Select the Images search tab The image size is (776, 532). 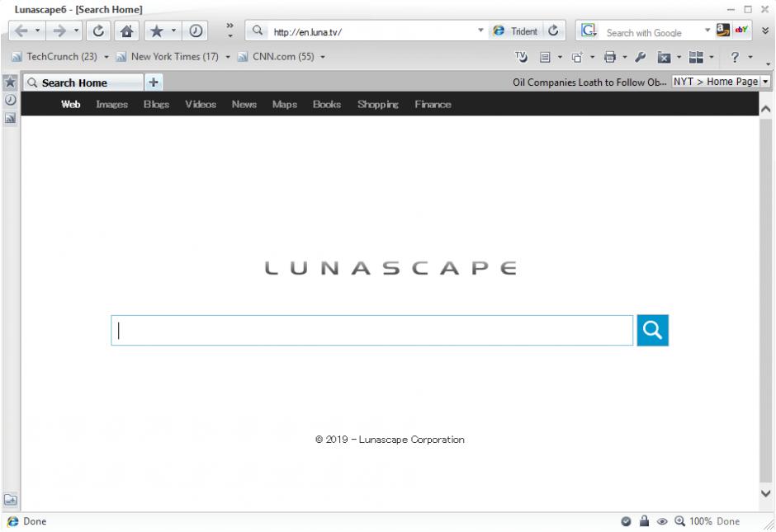pos(111,104)
